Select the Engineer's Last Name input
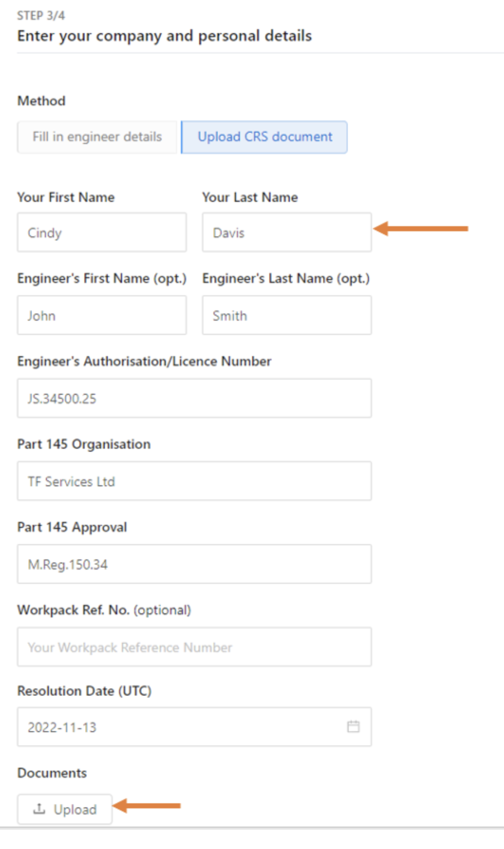 [x=286, y=316]
